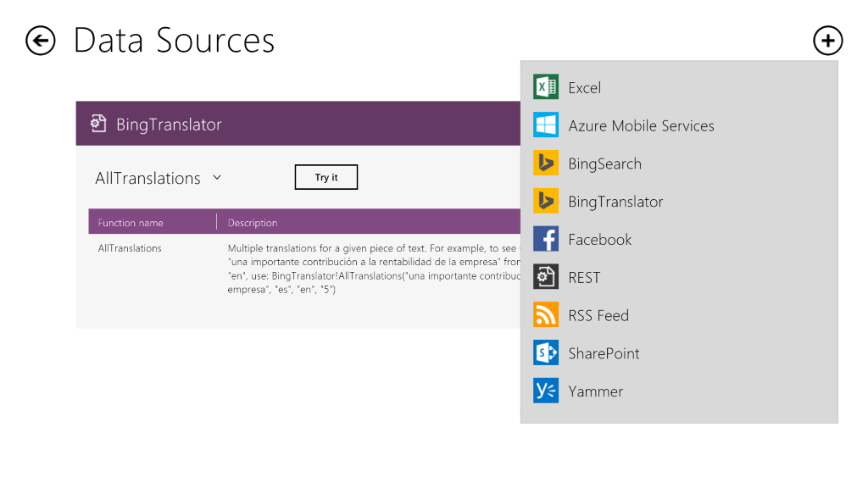Click the Azure Mobile Services icon
This screenshot has width=868, height=488.
[547, 125]
